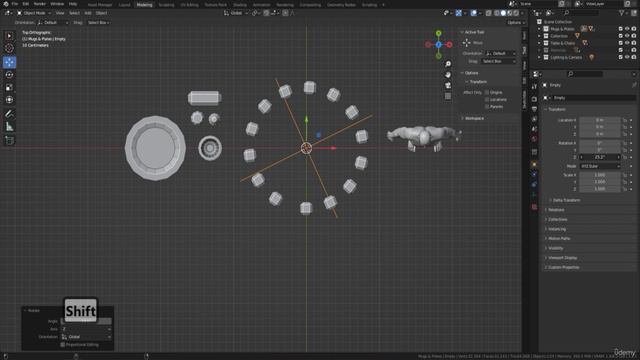Open the Tool properties tab icon
Image resolution: width=640 pixels, height=360 pixels.
(534, 87)
